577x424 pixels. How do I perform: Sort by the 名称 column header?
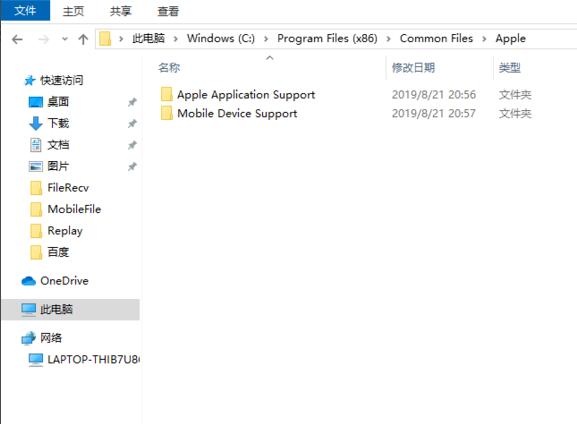pyautogui.click(x=169, y=67)
